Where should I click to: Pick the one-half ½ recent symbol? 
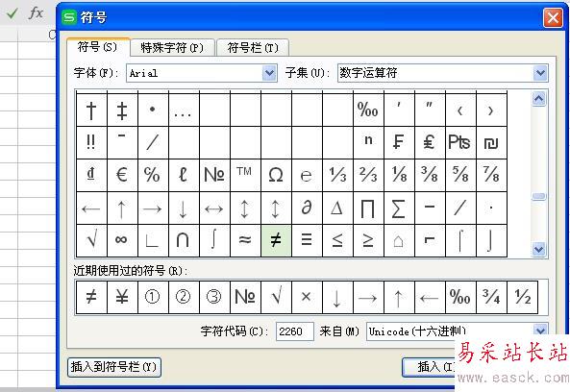[522, 297]
